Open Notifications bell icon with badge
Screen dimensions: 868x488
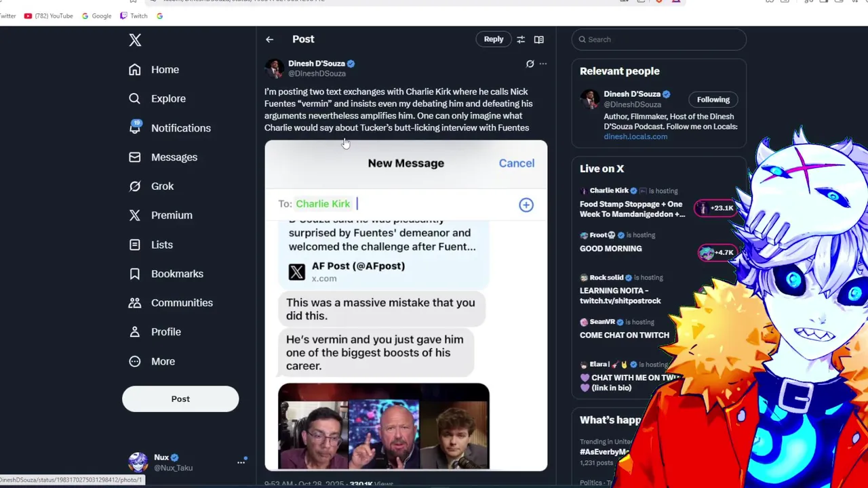(x=135, y=127)
